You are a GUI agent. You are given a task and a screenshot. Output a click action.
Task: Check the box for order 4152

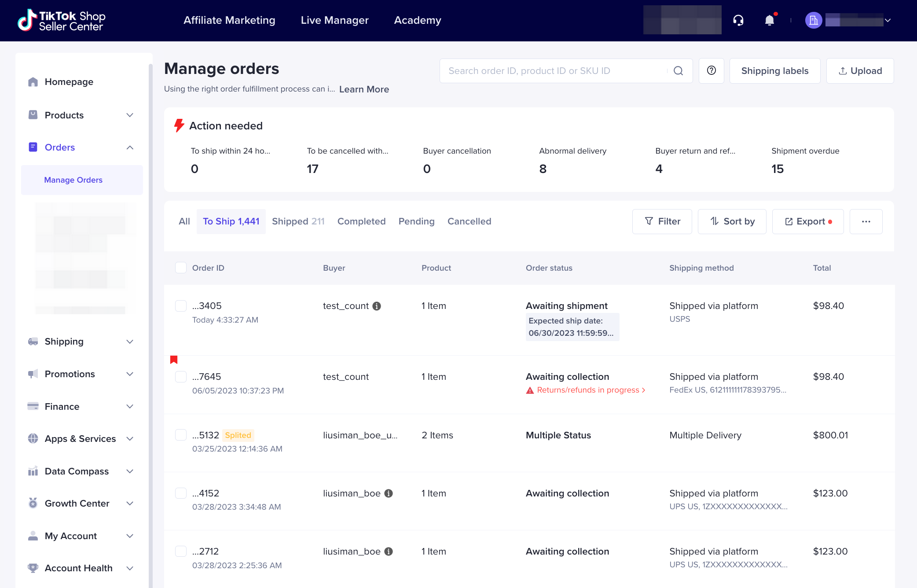[181, 493]
